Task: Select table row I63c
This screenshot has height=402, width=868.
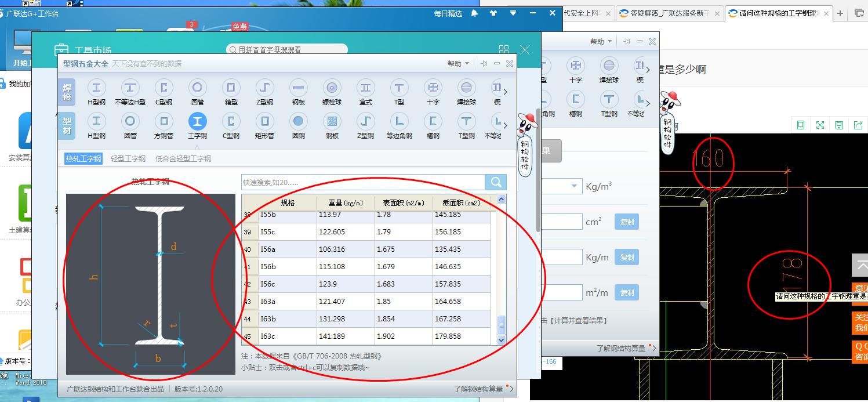Action: tap(366, 336)
